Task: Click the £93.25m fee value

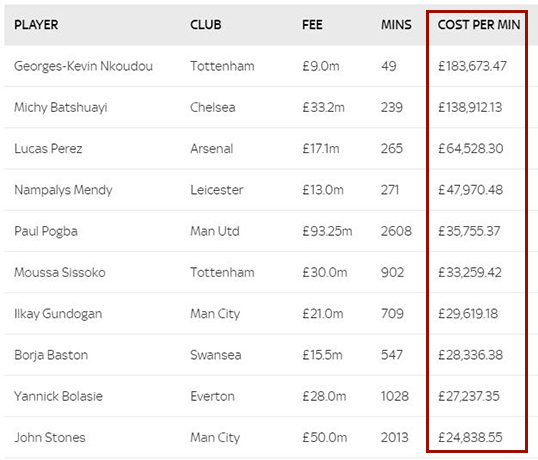Action: (x=327, y=231)
